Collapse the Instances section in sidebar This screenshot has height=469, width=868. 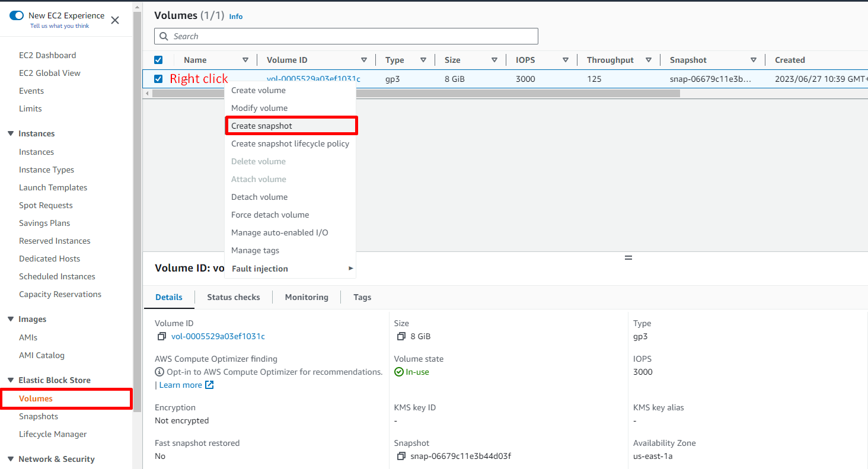click(11, 134)
